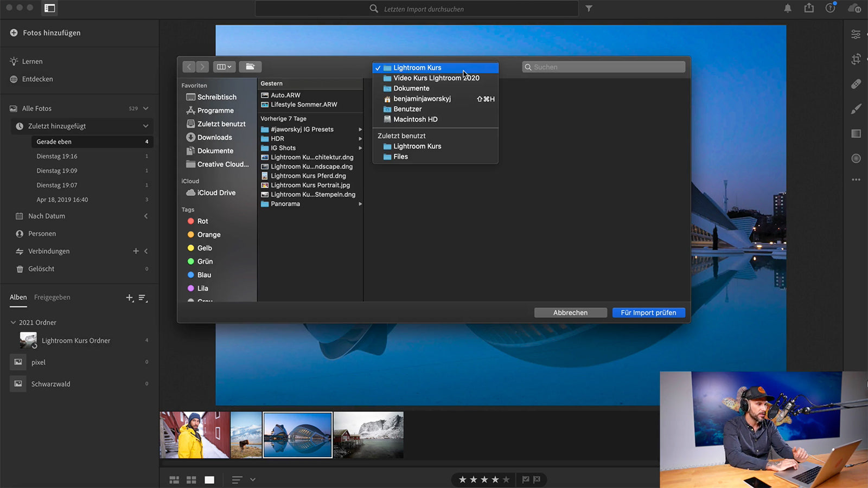Click the sort order icon in filmstrip bar
Image resolution: width=868 pixels, height=488 pixels.
tap(237, 480)
